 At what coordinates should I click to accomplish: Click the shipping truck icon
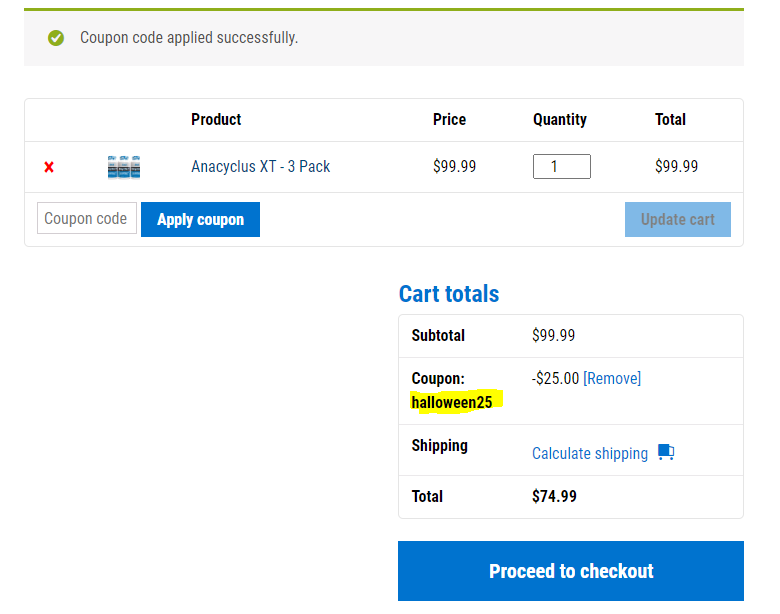[x=666, y=452]
